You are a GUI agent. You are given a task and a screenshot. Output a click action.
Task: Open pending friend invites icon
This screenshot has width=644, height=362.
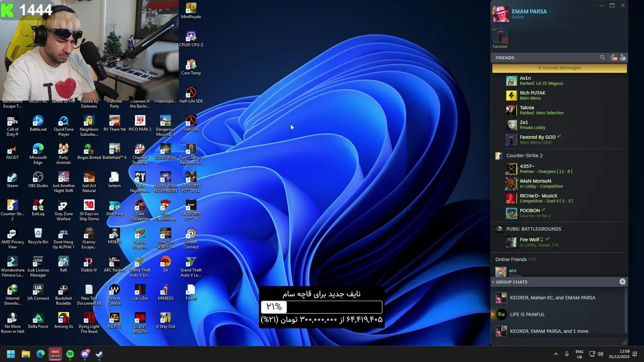pos(614,58)
